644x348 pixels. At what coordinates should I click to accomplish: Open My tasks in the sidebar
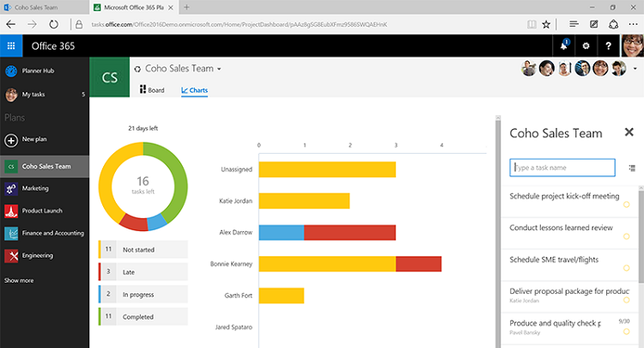(x=45, y=94)
